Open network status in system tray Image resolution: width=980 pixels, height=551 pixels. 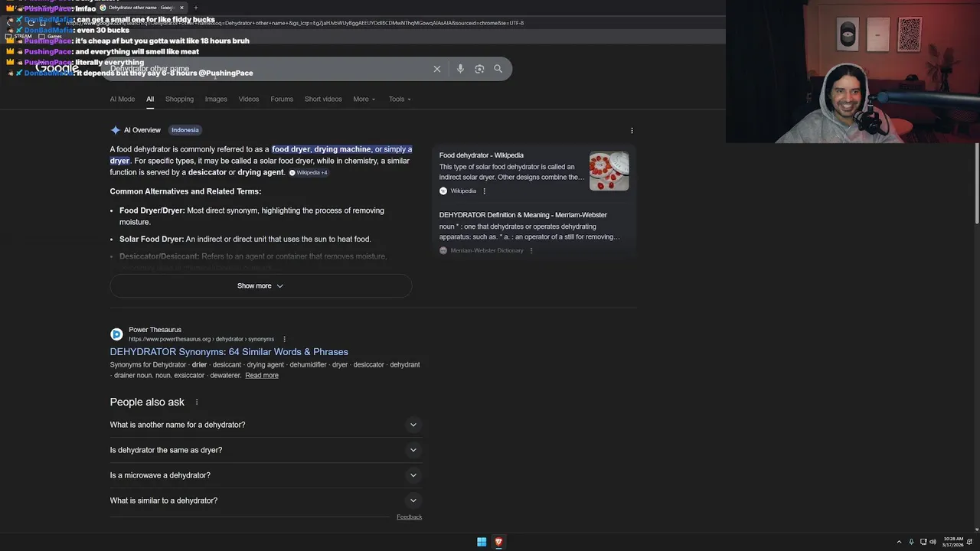(x=923, y=542)
